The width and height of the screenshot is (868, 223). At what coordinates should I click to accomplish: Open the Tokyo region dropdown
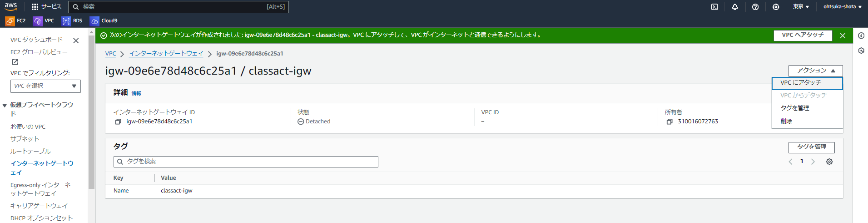coord(801,7)
